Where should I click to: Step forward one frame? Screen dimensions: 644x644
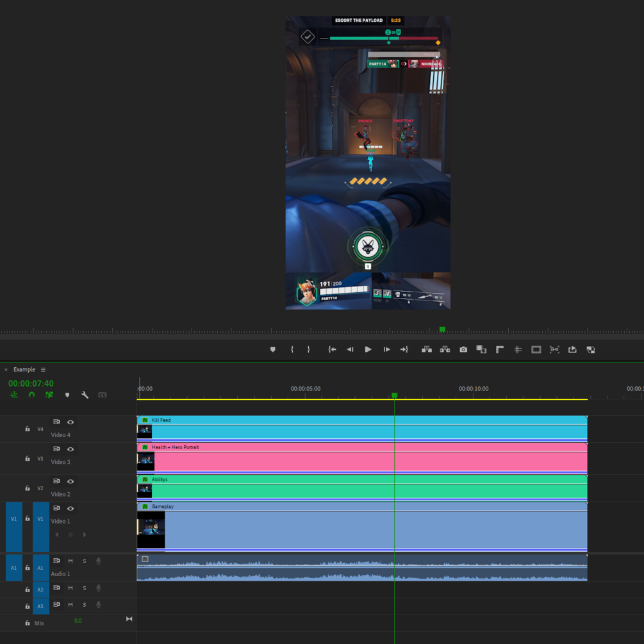tap(386, 349)
